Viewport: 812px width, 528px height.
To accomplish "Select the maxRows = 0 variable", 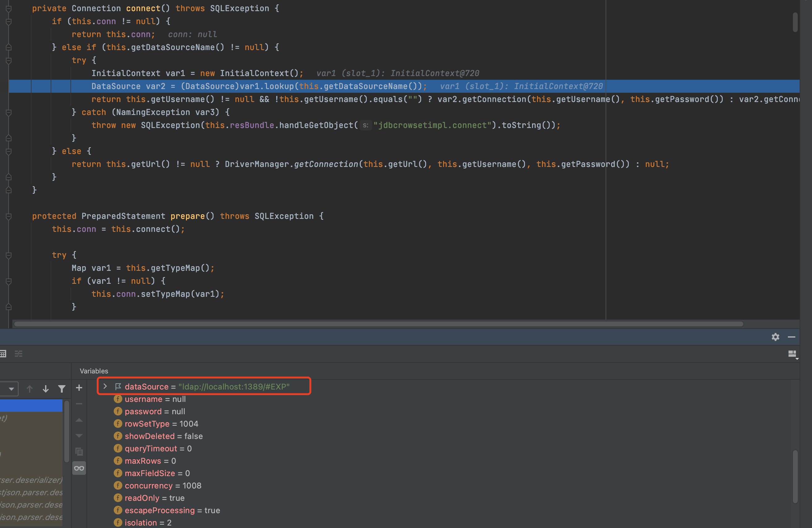I will coord(145,461).
